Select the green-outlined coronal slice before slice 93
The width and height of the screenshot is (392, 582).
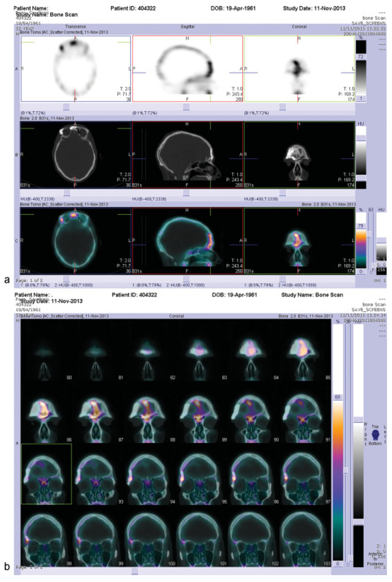tap(46, 474)
